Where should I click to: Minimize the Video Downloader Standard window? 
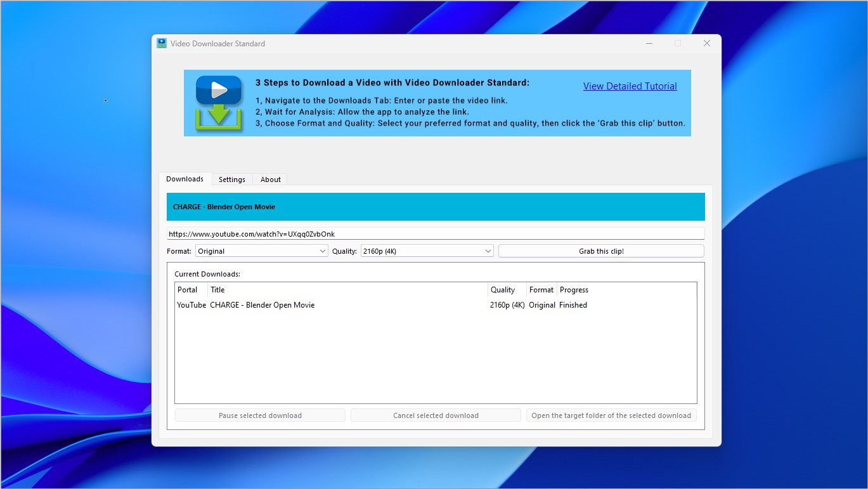pyautogui.click(x=649, y=43)
